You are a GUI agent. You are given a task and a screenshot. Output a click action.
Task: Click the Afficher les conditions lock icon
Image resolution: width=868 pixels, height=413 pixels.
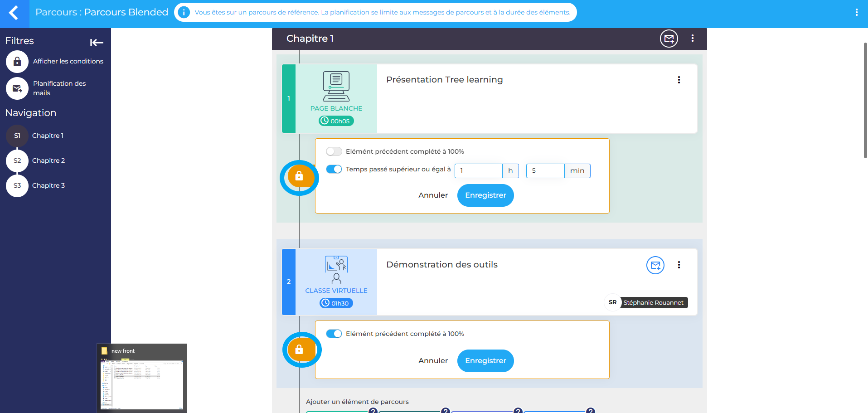click(17, 62)
